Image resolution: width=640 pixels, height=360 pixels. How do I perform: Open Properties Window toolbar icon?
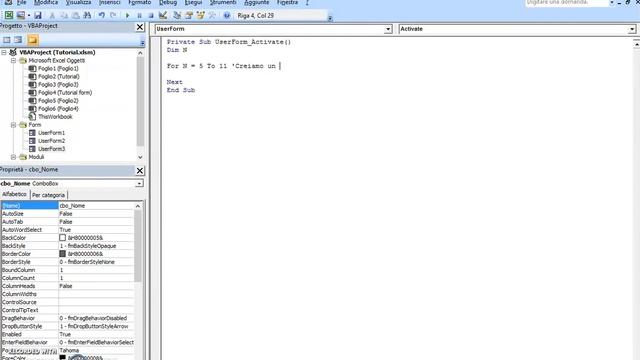189,16
